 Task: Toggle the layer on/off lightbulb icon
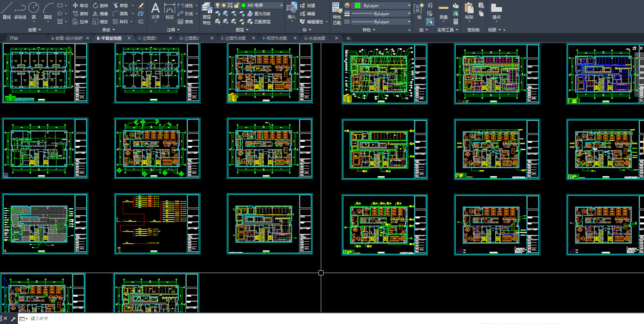click(218, 5)
